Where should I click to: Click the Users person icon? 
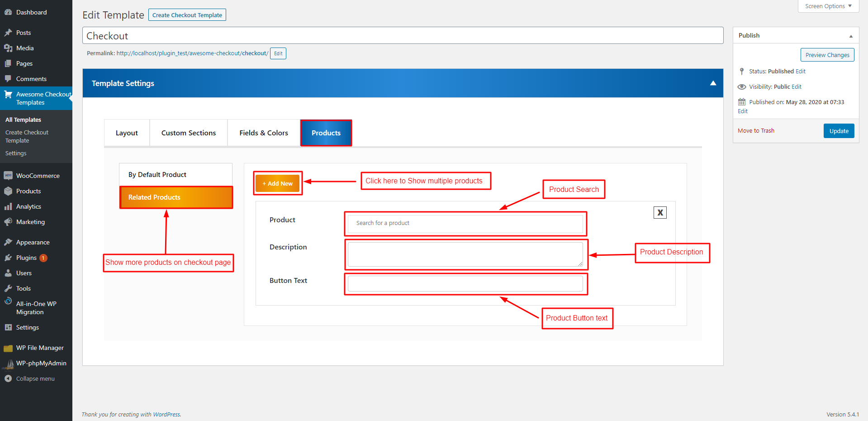8,273
